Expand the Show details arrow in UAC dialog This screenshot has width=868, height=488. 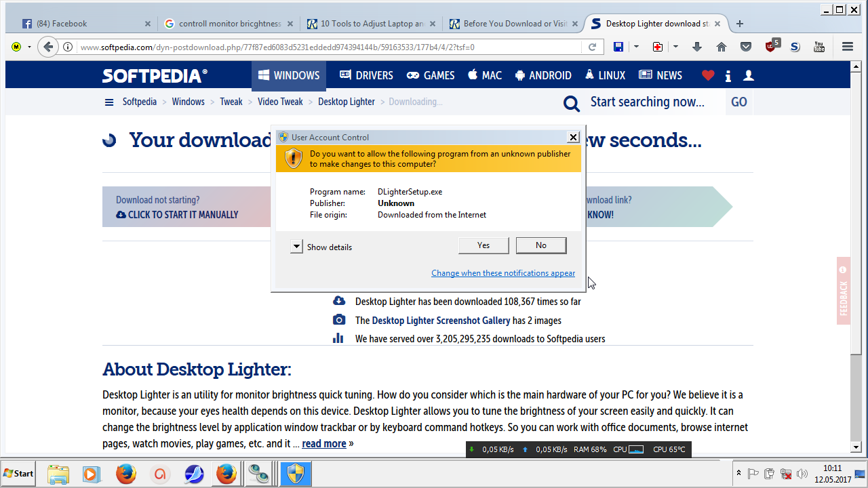click(x=296, y=247)
